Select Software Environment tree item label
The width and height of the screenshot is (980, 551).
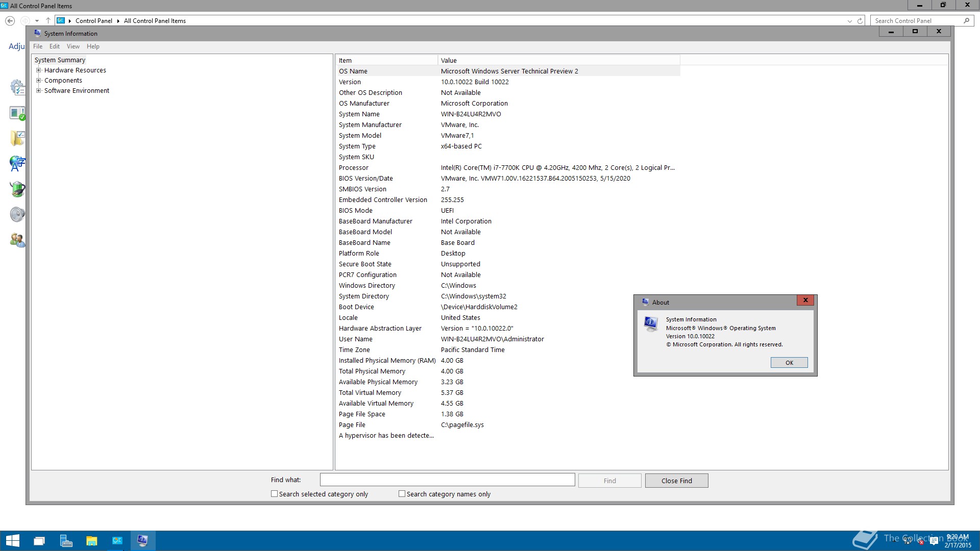[77, 91]
